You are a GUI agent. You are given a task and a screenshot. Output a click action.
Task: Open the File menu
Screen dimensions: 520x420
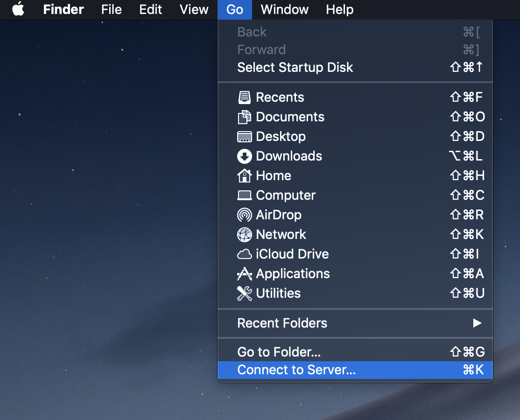tap(112, 9)
